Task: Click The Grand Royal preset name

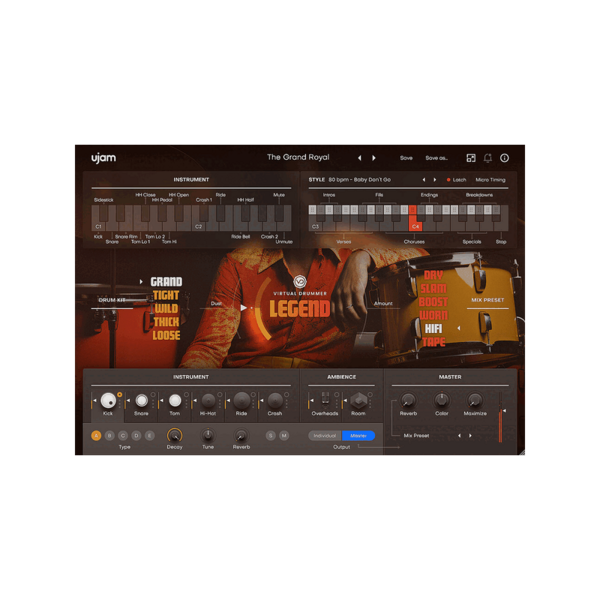Action: 298,157
